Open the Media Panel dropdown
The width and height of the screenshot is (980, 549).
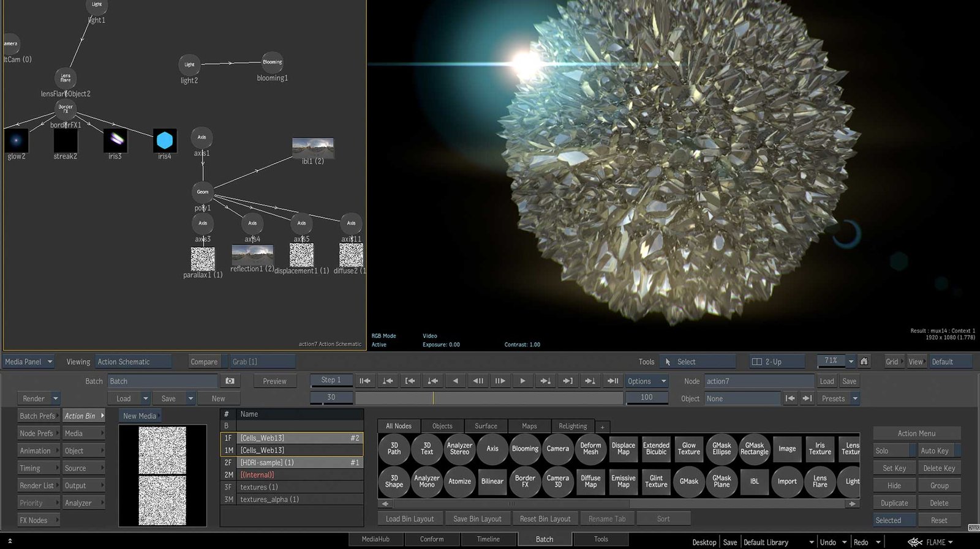(x=29, y=362)
